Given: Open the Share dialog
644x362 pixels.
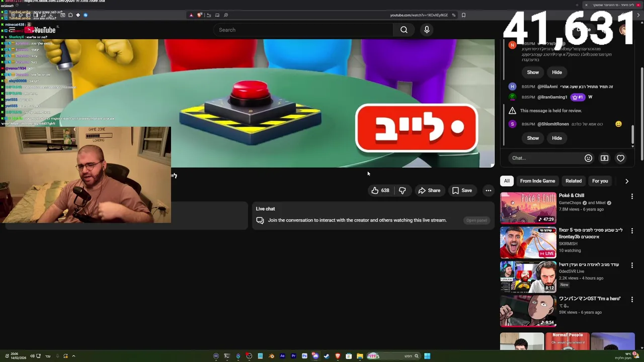Looking at the screenshot, I should [x=429, y=191].
